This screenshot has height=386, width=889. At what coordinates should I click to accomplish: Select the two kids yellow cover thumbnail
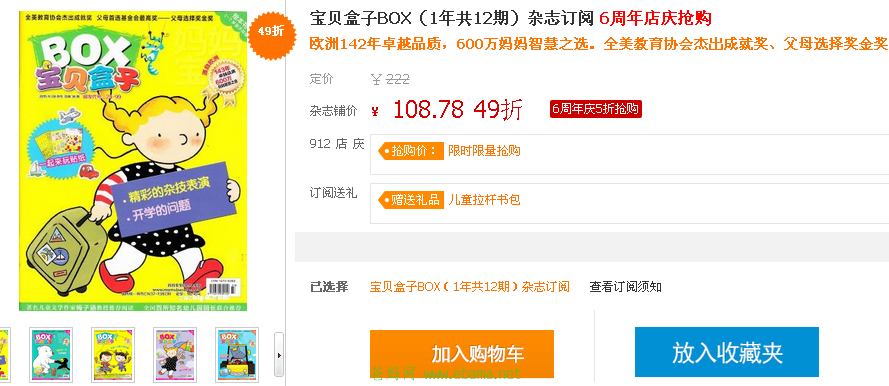click(x=113, y=353)
